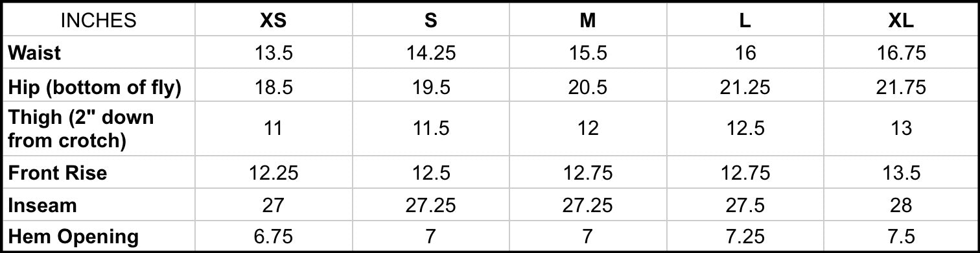980x253 pixels.
Task: Select the M column header
Action: pos(588,21)
